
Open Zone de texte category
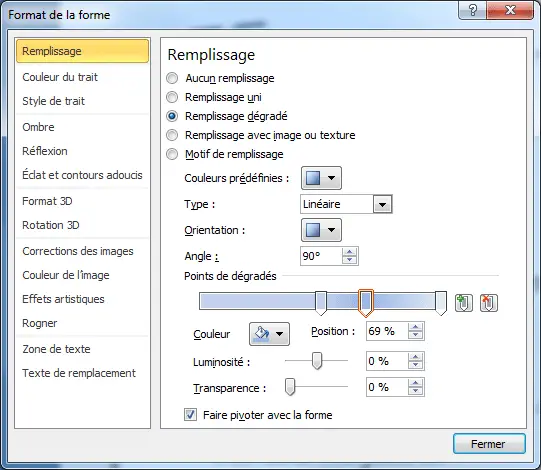(x=82, y=349)
